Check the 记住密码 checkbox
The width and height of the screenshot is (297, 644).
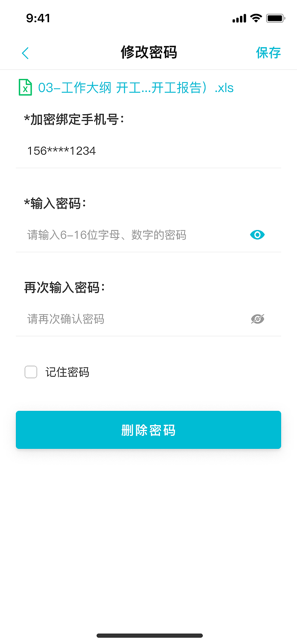pyautogui.click(x=31, y=372)
